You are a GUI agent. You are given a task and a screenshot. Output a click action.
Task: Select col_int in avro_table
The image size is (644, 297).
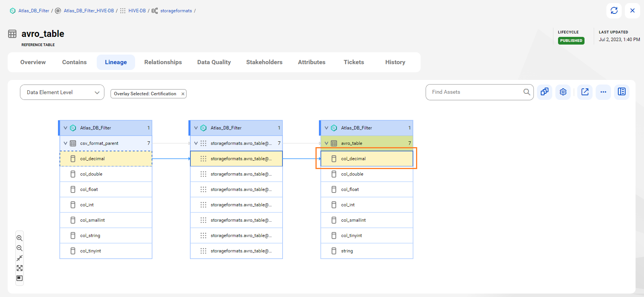[367, 205]
